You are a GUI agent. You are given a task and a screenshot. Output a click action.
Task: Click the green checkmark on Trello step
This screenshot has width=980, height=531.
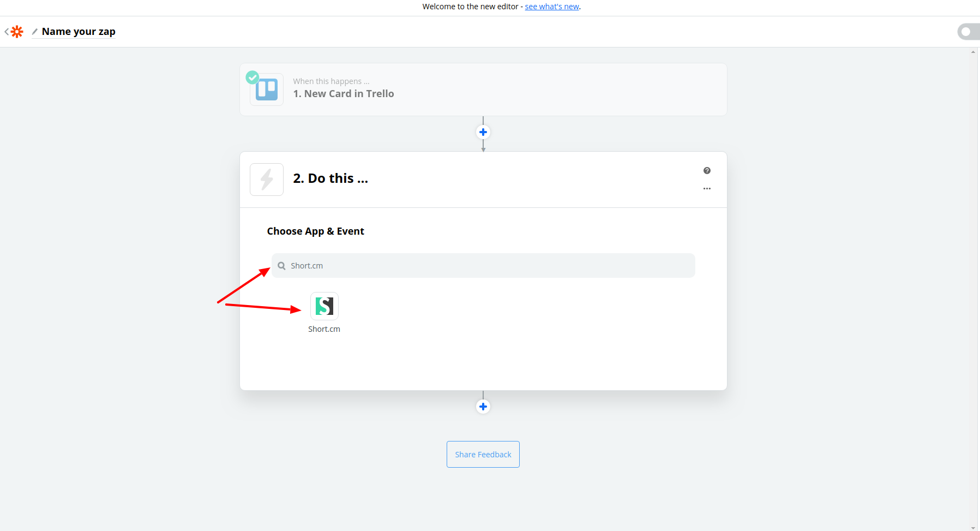tap(252, 77)
